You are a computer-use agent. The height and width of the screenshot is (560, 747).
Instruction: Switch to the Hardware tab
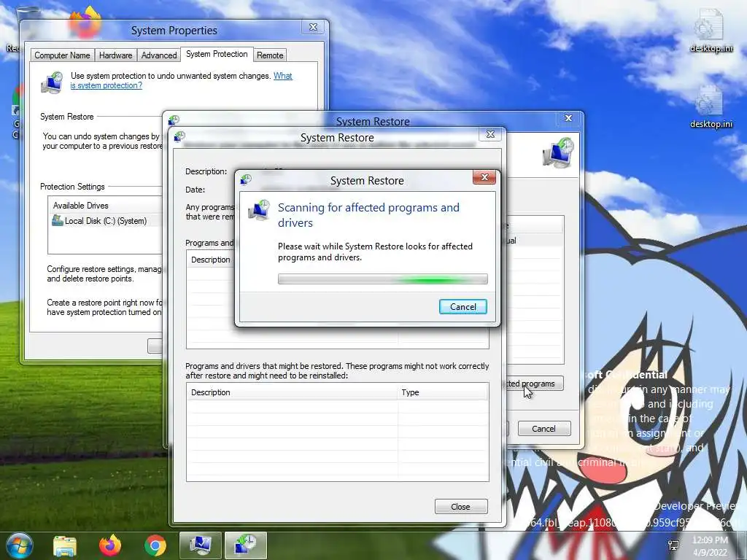[x=116, y=55]
